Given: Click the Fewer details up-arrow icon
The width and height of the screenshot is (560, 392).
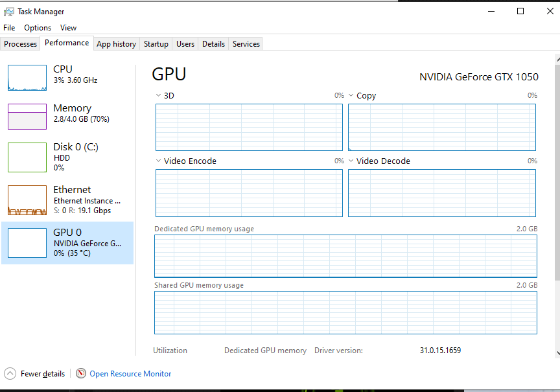Looking at the screenshot, I should [10, 374].
